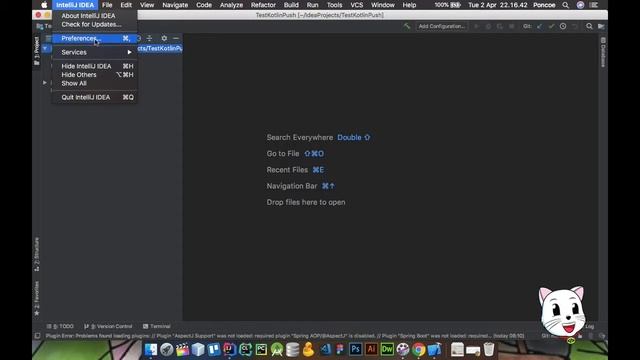Open the Database tool window tab
This screenshot has height=360, width=640.
point(603,52)
